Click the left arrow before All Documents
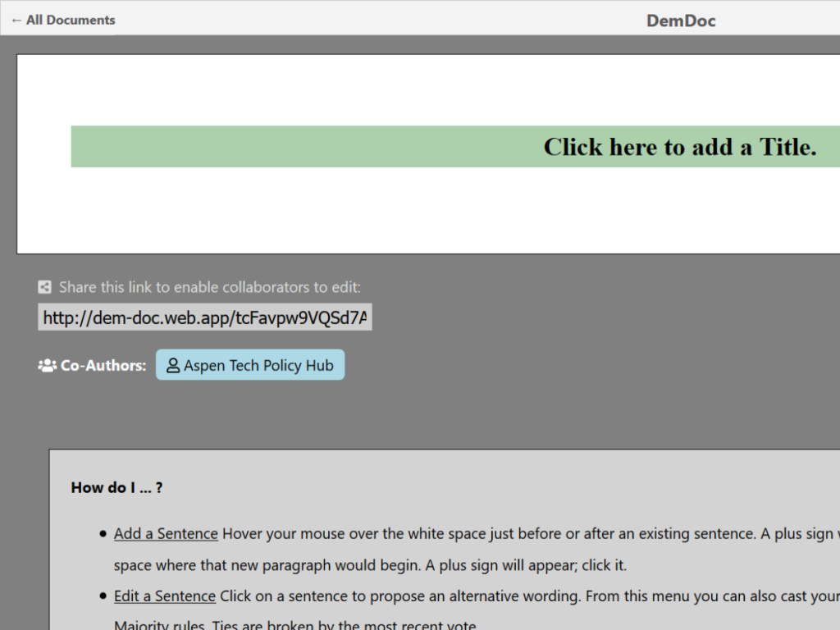Viewport: 840px width, 630px height. (x=16, y=20)
